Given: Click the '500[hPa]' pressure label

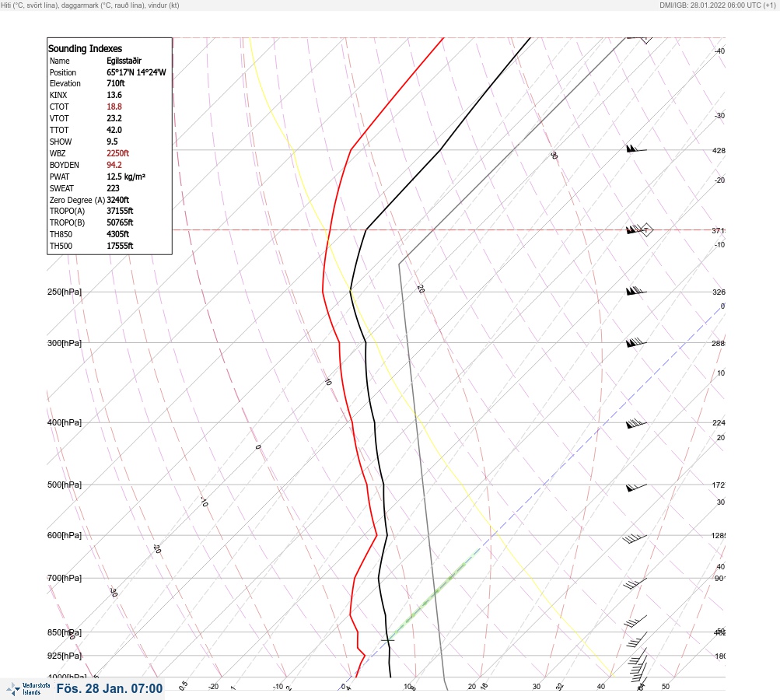Looking at the screenshot, I should 65,485.
